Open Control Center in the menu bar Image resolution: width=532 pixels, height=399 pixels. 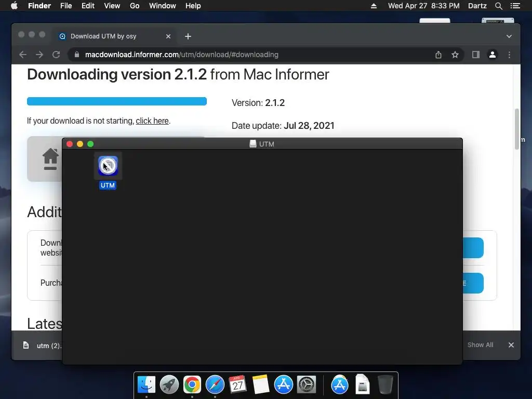pyautogui.click(x=515, y=6)
